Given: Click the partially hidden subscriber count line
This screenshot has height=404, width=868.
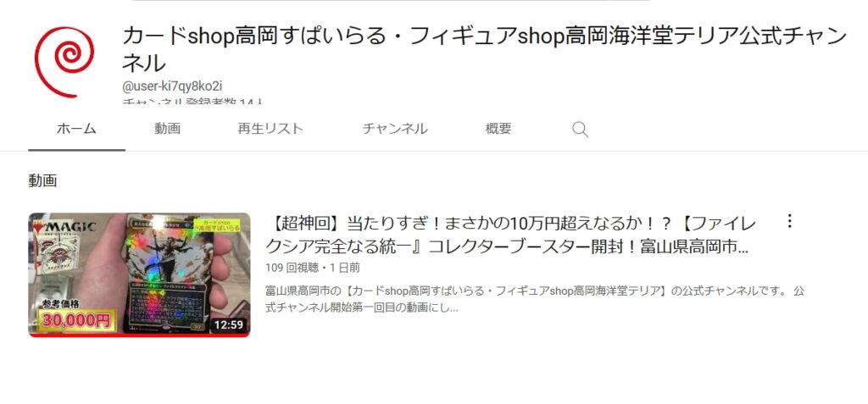Looking at the screenshot, I should click(192, 101).
